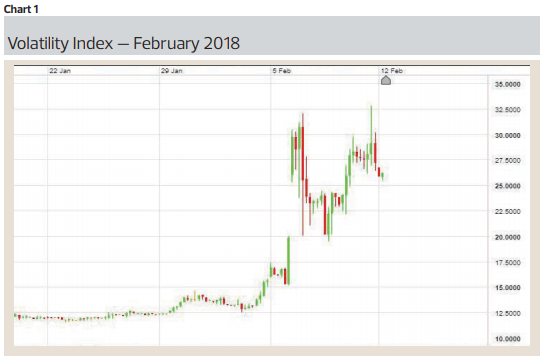Click the 15.0000 axis value
This screenshot has width=544, height=361.
point(508,288)
